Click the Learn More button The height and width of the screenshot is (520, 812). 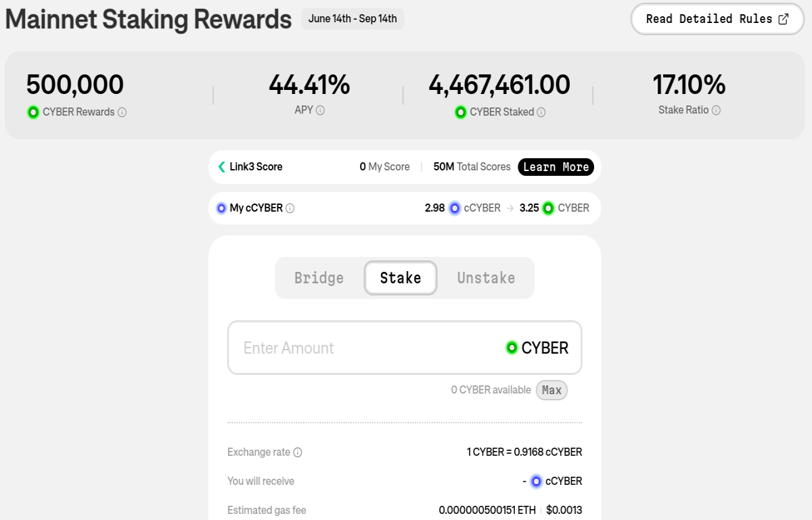point(556,167)
